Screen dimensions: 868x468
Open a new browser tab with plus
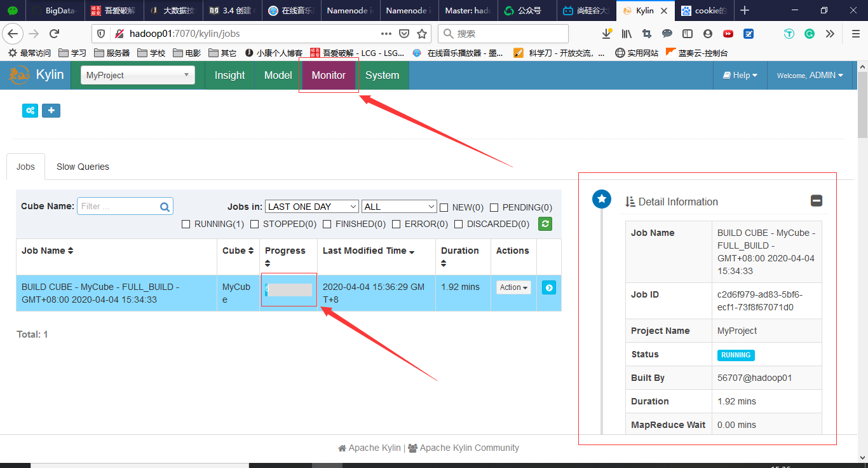click(745, 10)
